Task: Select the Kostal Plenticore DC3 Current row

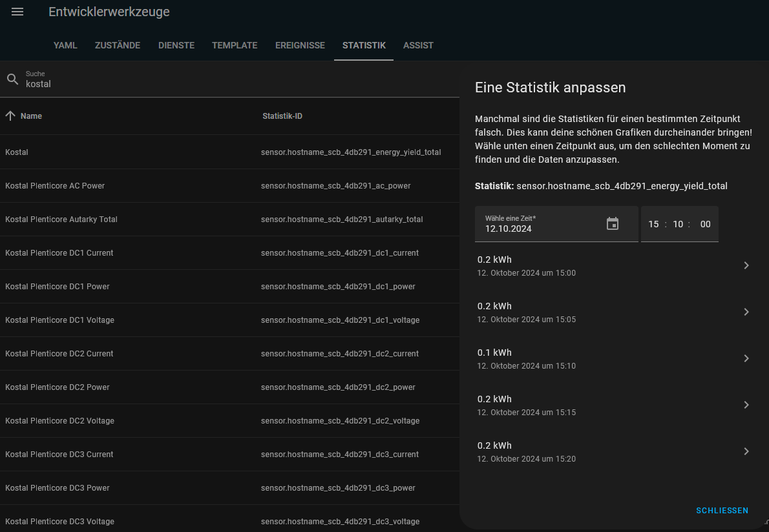Action: click(x=229, y=454)
